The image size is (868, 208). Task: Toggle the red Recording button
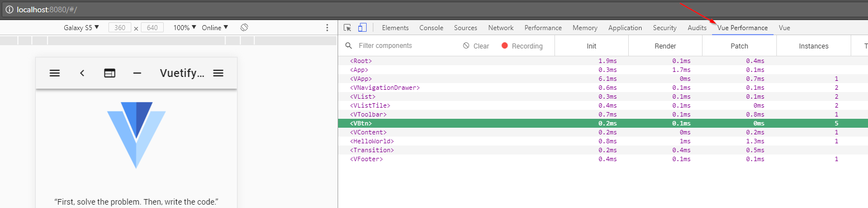[522, 46]
